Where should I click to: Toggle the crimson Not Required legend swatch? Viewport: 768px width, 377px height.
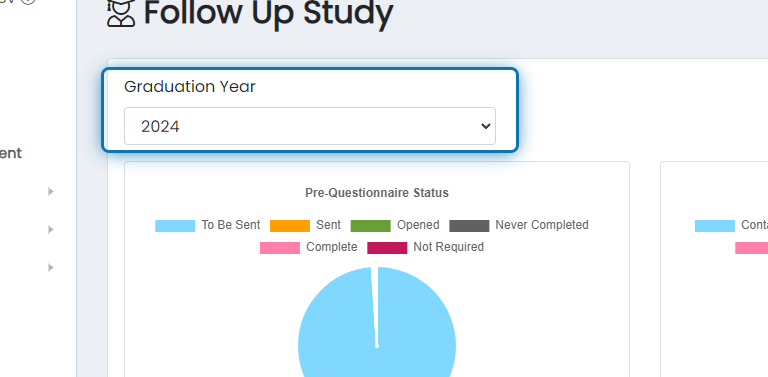(x=387, y=248)
